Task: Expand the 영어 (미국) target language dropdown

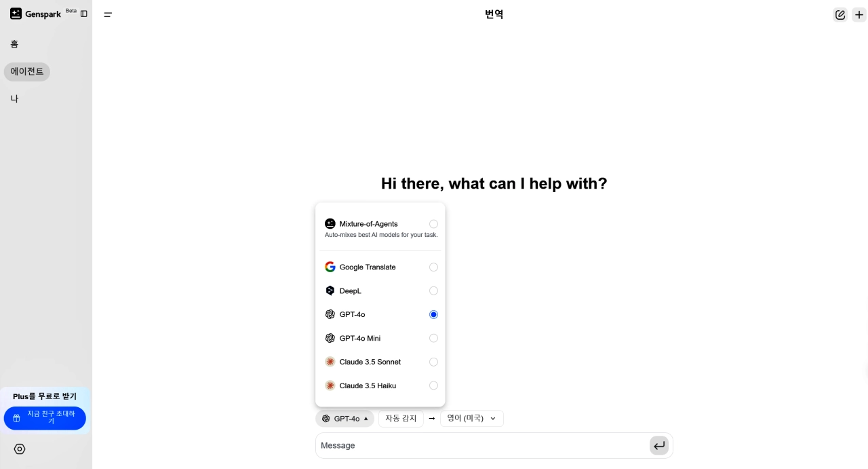Action: coord(471,418)
